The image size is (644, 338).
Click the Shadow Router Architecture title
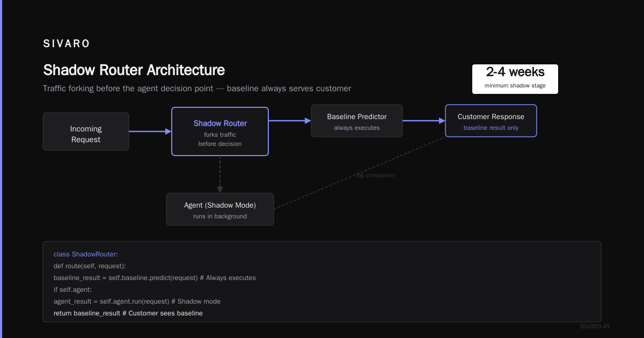tap(134, 70)
